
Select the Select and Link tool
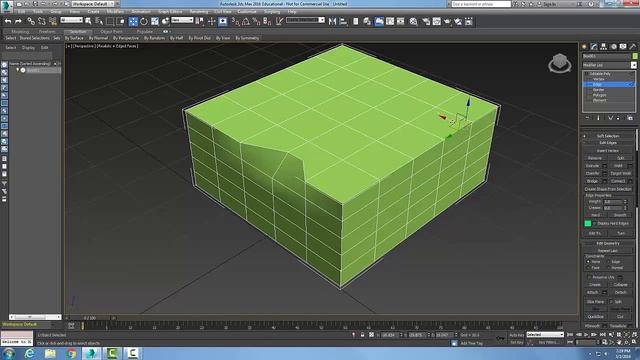[x=31, y=21]
